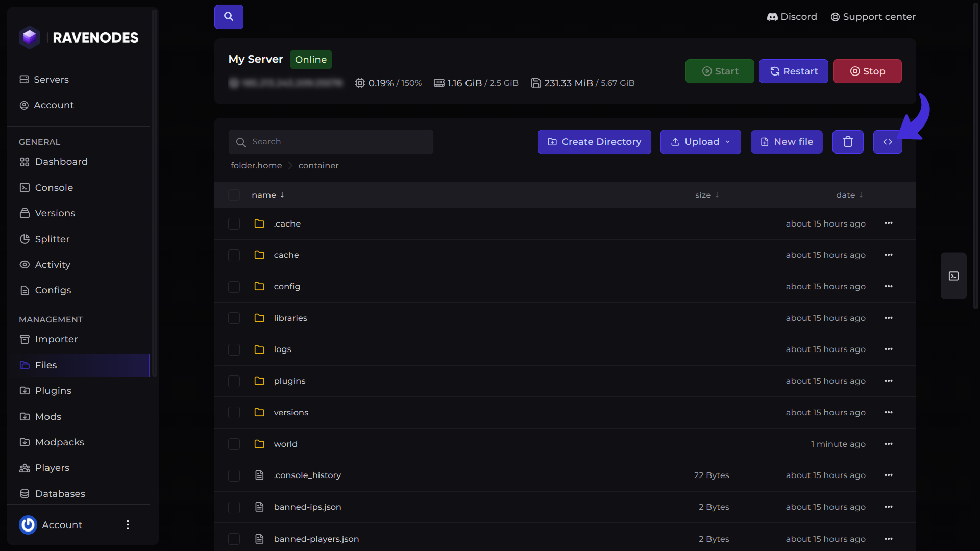
Task: Open the Splitter page
Action: coord(44,239)
